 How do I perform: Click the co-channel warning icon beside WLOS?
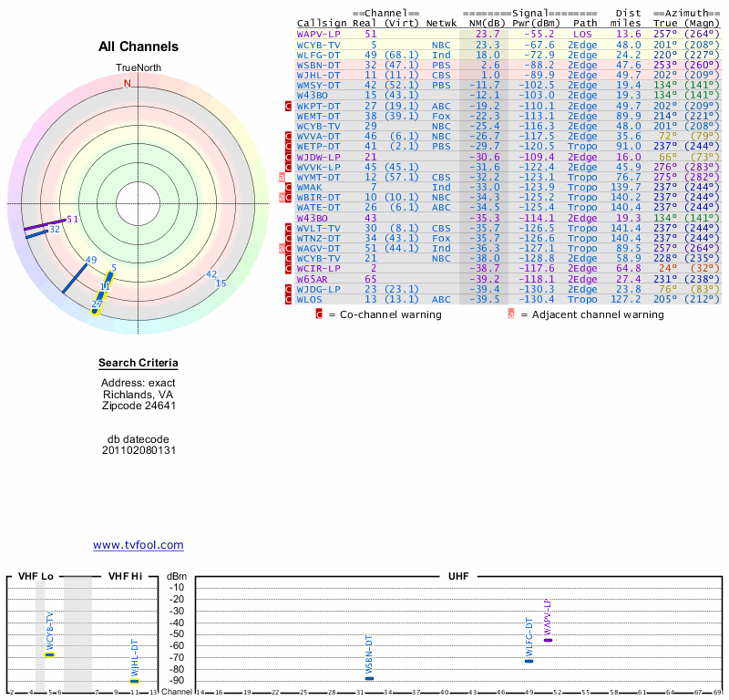289,299
